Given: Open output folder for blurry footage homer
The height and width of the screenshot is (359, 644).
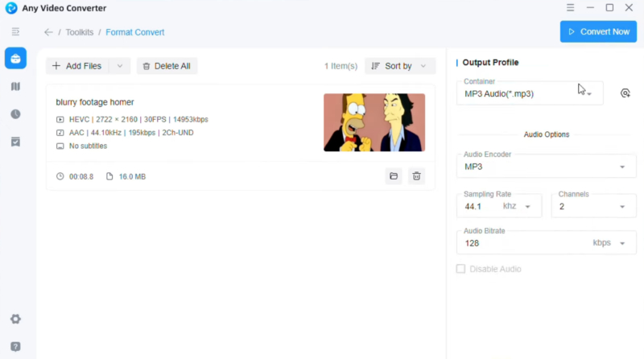Looking at the screenshot, I should (x=394, y=176).
